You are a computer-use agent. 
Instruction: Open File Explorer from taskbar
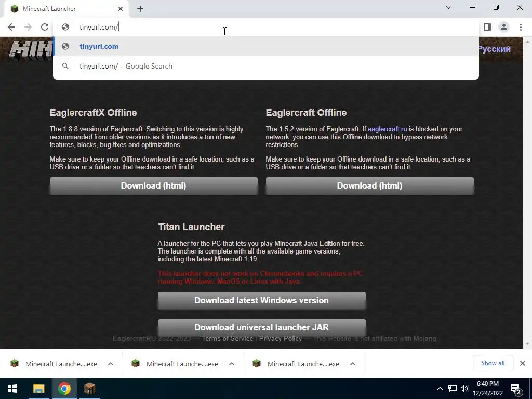[x=38, y=389]
